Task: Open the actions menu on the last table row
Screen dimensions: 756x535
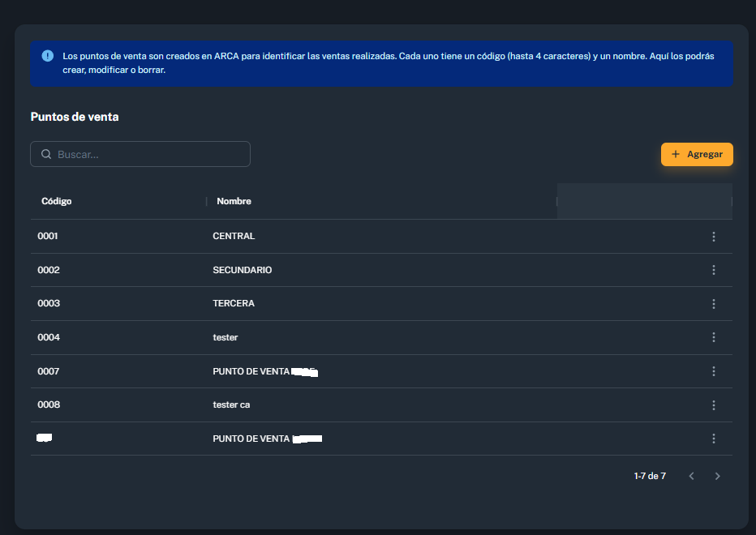Action: 714,439
